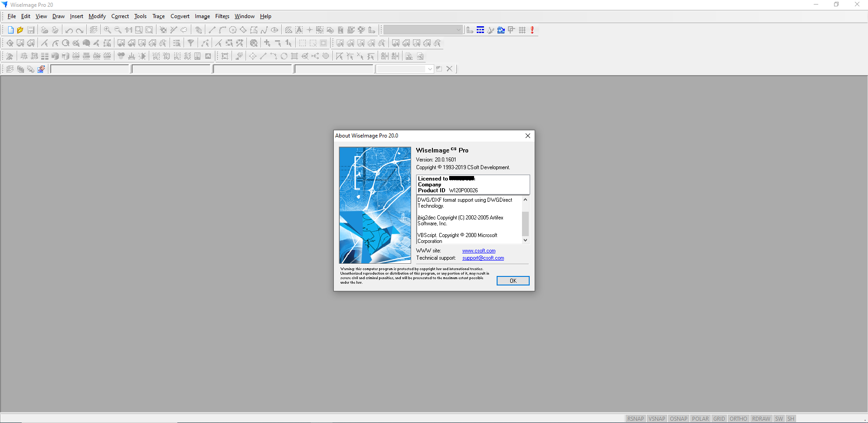
Task: Open the Filters menu
Action: (222, 16)
